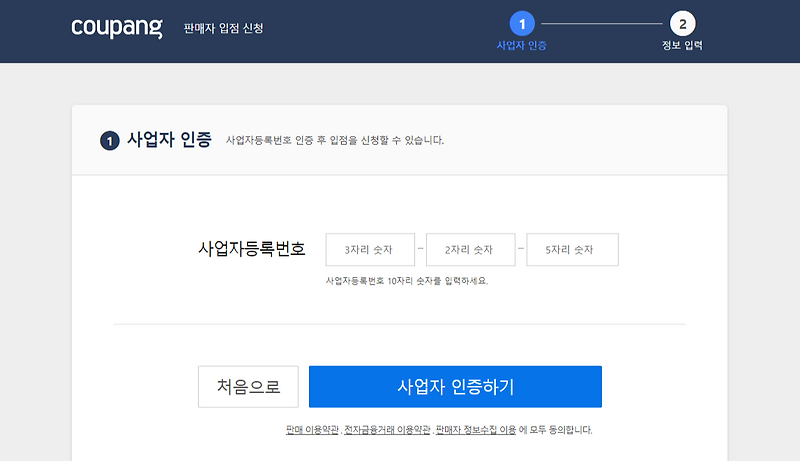Click the 처음으로 button
800x461 pixels.
248,387
